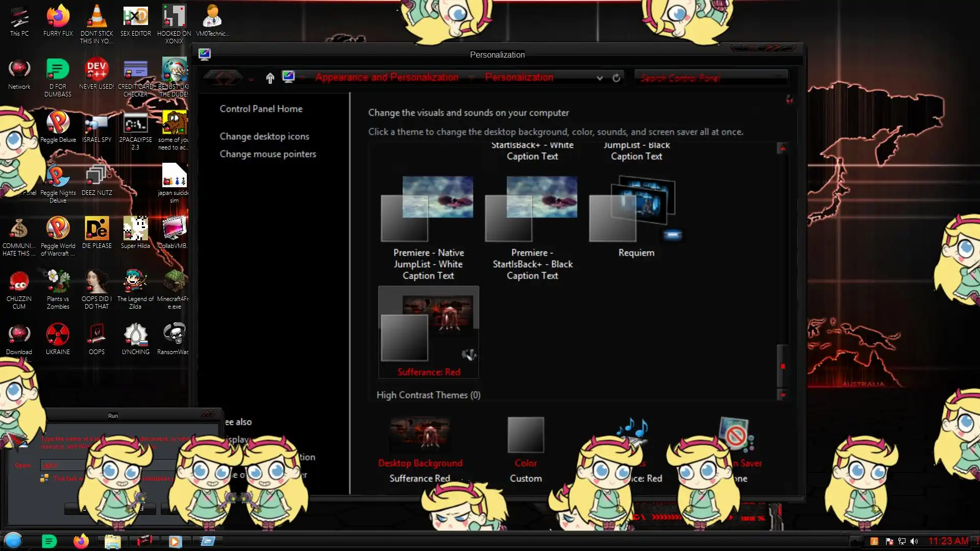Click the up-arrow navigation icon
Screen dimensions: 980x551
270,78
